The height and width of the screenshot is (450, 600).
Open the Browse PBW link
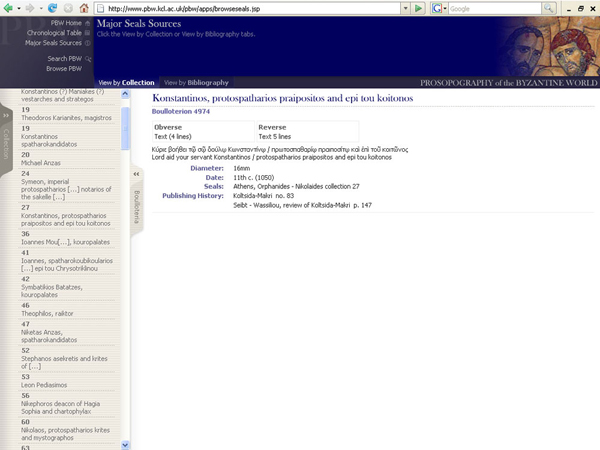pyautogui.click(x=62, y=69)
